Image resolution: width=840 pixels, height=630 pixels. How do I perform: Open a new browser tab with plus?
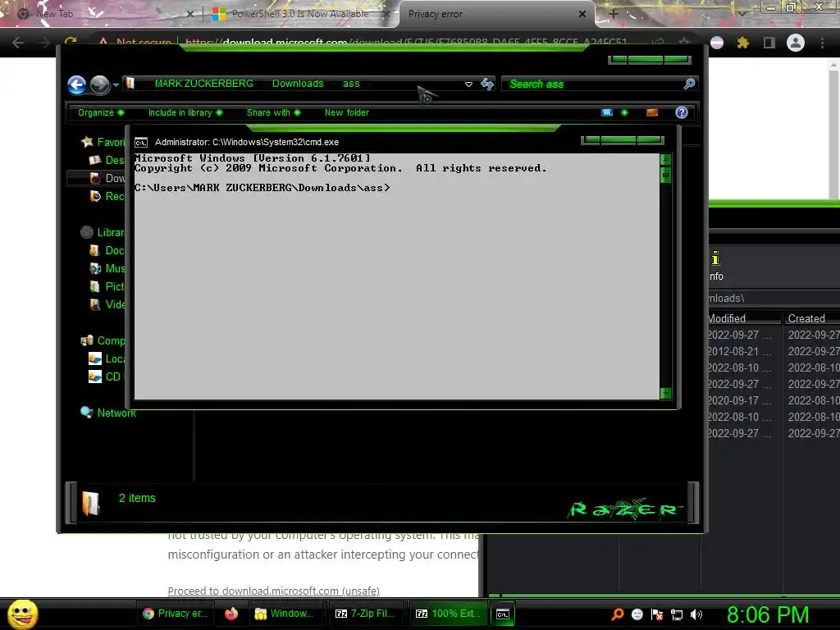[x=614, y=14]
